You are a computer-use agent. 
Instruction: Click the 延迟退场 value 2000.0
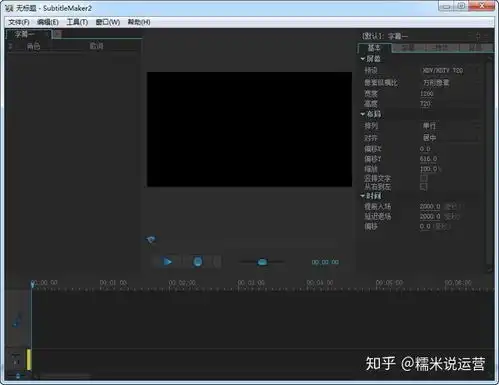click(430, 216)
